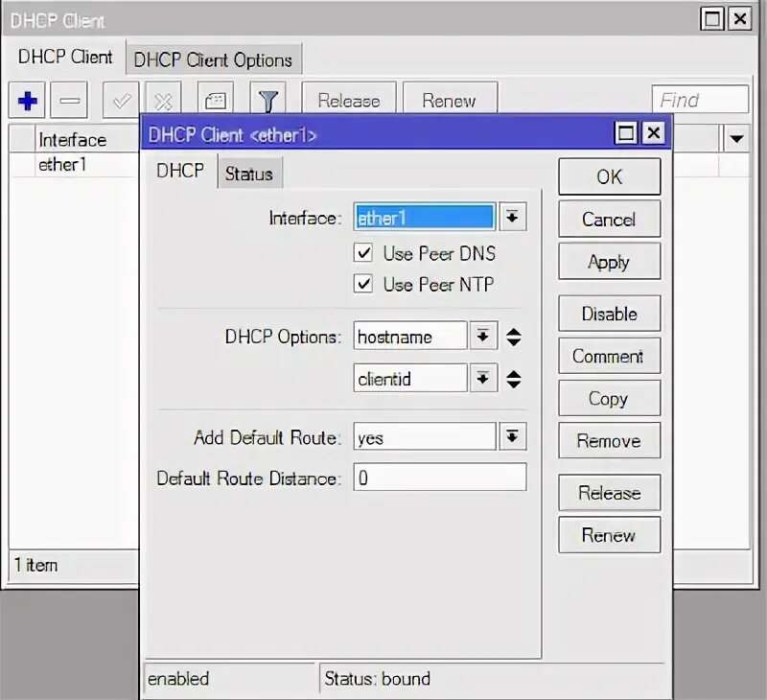Image resolution: width=767 pixels, height=700 pixels.
Task: Expand the Interface dropdown arrow
Action: coord(512,217)
